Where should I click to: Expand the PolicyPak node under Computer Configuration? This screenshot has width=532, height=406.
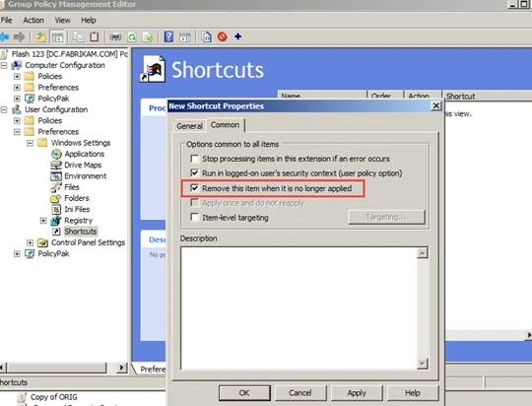[x=17, y=99]
